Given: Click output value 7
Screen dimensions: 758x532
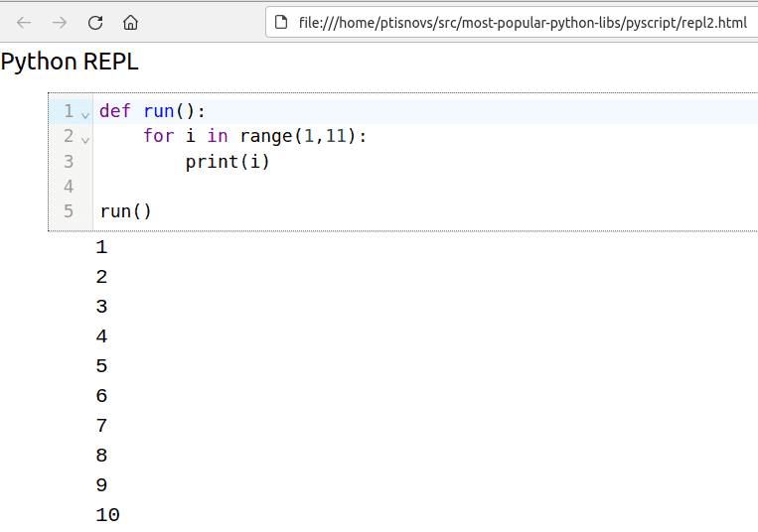Looking at the screenshot, I should (101, 426).
